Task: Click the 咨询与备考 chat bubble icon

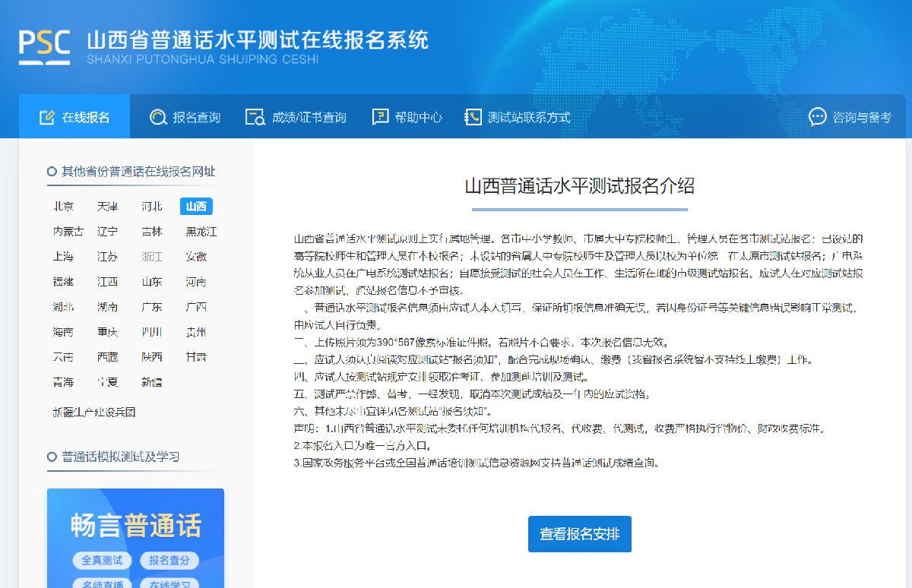Action: [818, 117]
